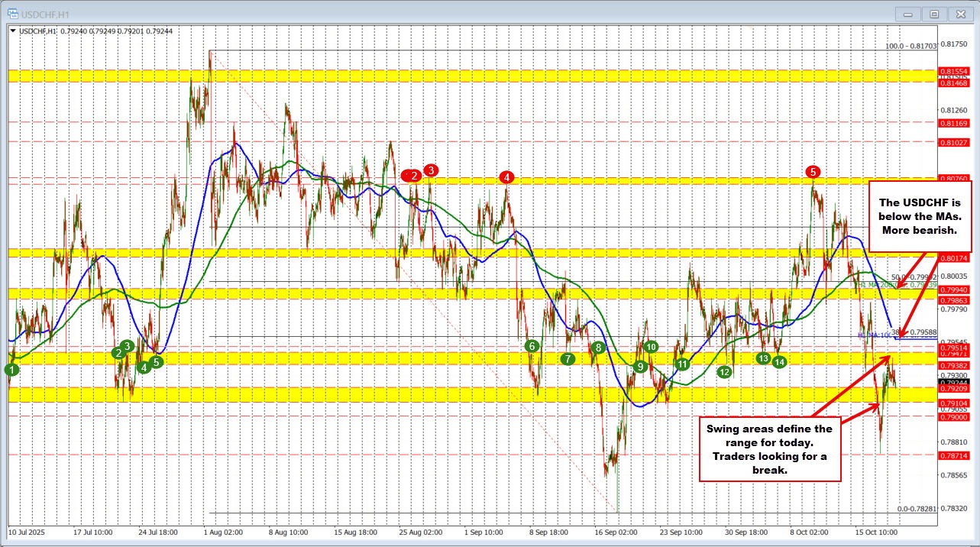The height and width of the screenshot is (547, 980).
Task: Click the current price 0.79244 axis label
Action: (953, 383)
